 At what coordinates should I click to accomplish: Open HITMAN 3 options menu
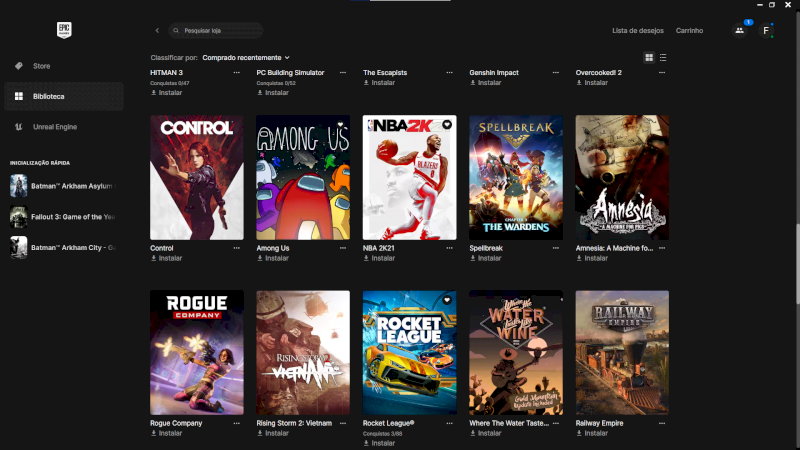[x=237, y=72]
